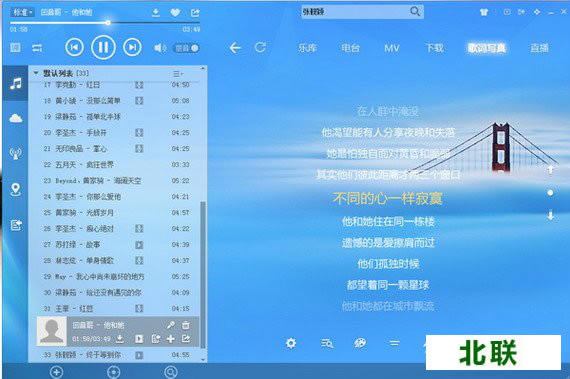Collapse the 默认列表 playlist group
The width and height of the screenshot is (570, 379).
(36, 73)
